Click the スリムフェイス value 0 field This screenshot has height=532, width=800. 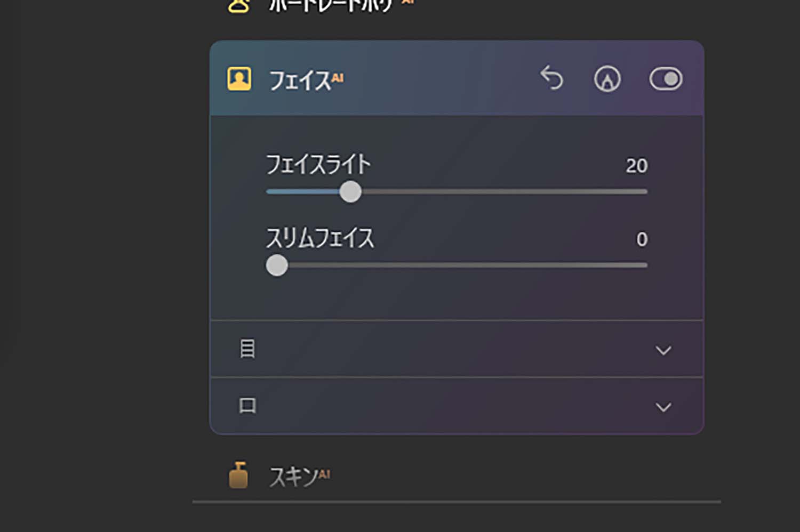[x=642, y=239]
